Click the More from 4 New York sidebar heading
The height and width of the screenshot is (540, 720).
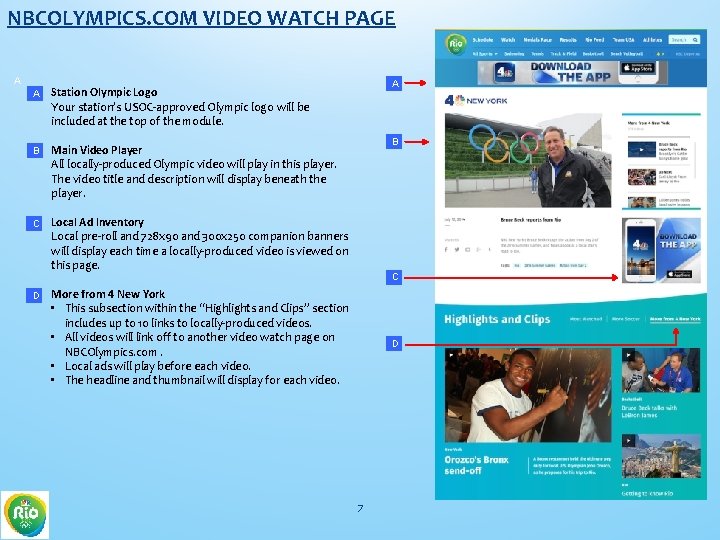649,123
